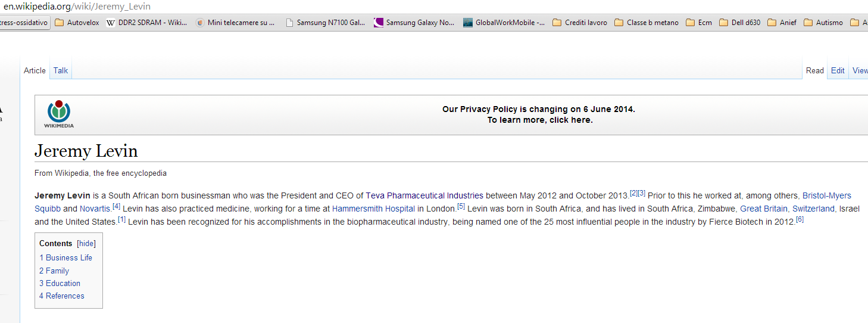Select the Read tab

[x=815, y=70]
